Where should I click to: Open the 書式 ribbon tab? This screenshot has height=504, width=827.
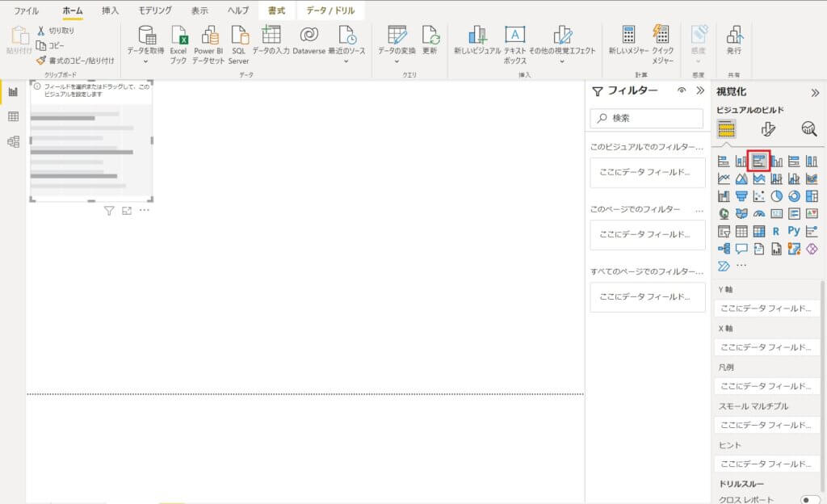click(276, 10)
